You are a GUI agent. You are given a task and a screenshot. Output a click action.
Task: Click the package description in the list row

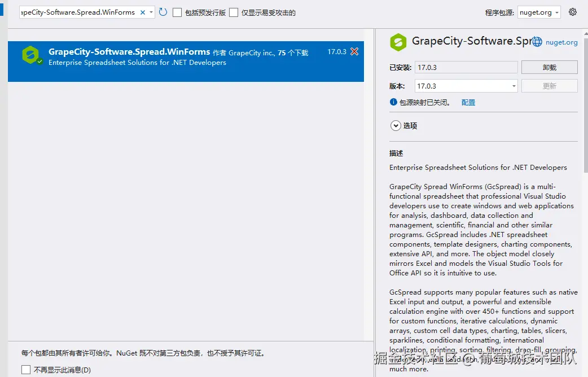pyautogui.click(x=137, y=63)
